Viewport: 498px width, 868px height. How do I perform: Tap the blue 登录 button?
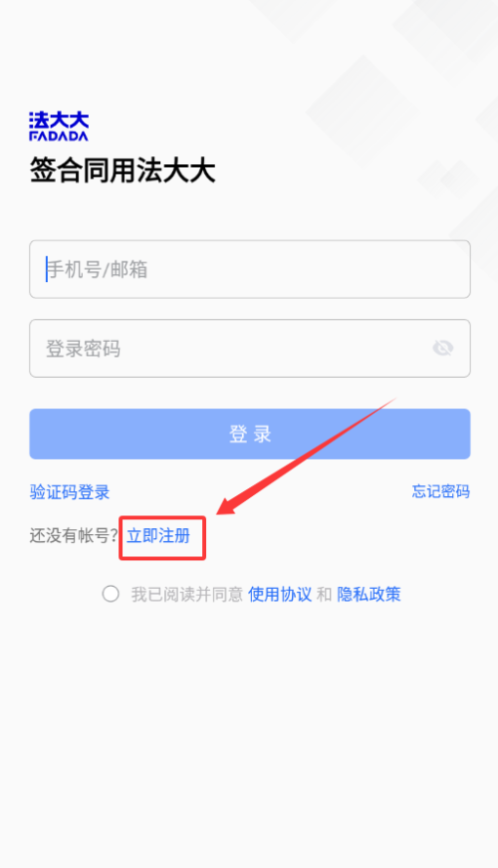tap(250, 434)
